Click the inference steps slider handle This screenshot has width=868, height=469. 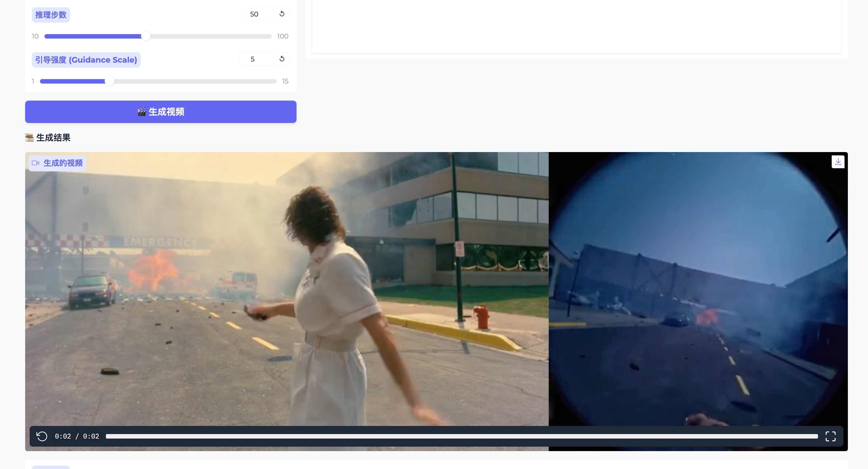pos(146,36)
